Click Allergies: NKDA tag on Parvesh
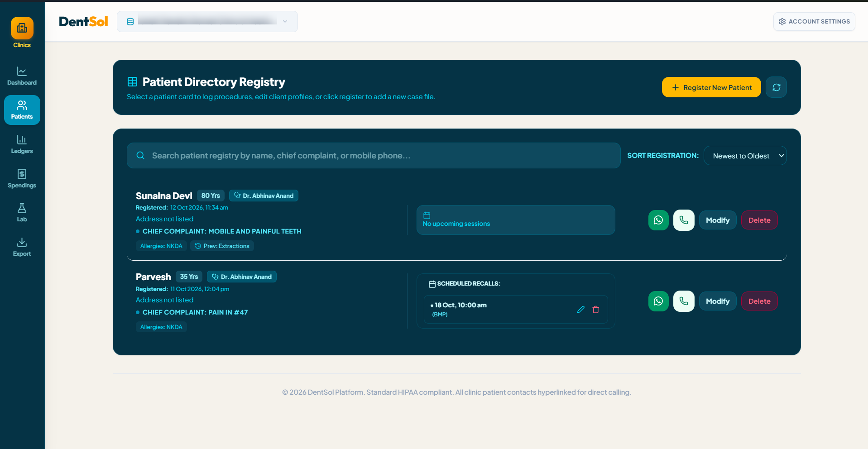The image size is (868, 449). (x=161, y=327)
